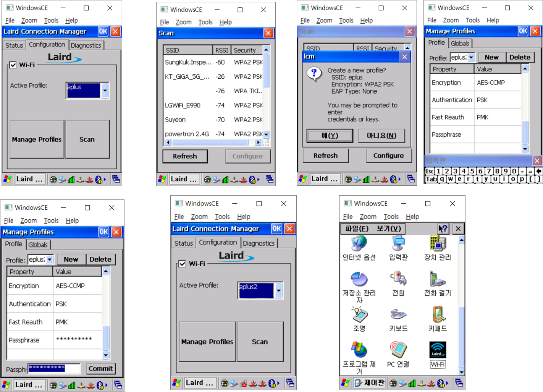The width and height of the screenshot is (543, 392).
Task: Click Start flag icon in Scan list window taskbar
Action: pos(162,179)
